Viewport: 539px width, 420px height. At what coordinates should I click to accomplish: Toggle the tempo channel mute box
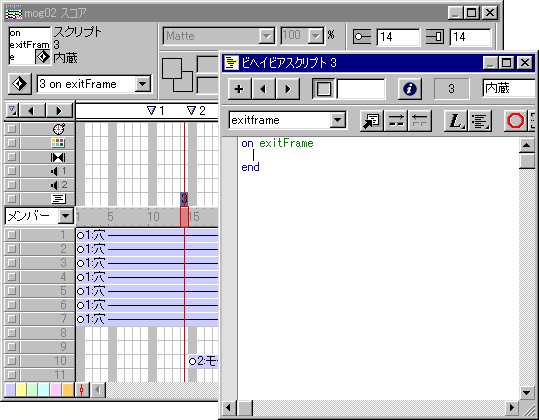pyautogui.click(x=12, y=129)
